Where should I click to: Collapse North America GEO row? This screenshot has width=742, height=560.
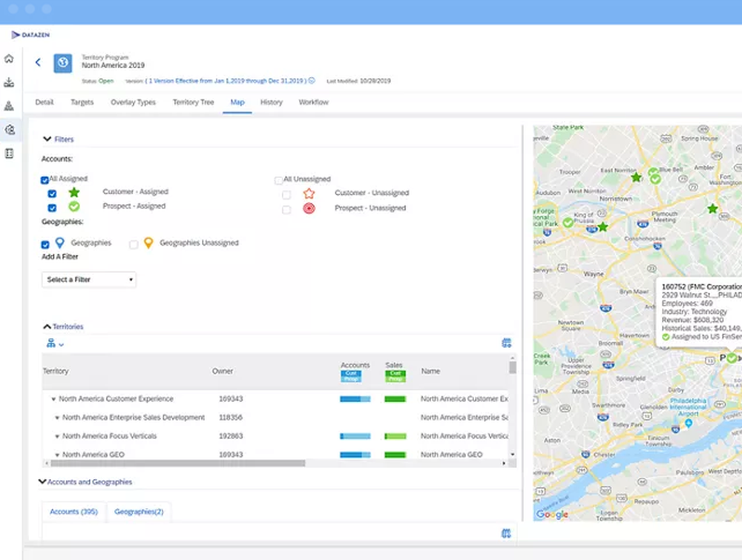tap(57, 455)
